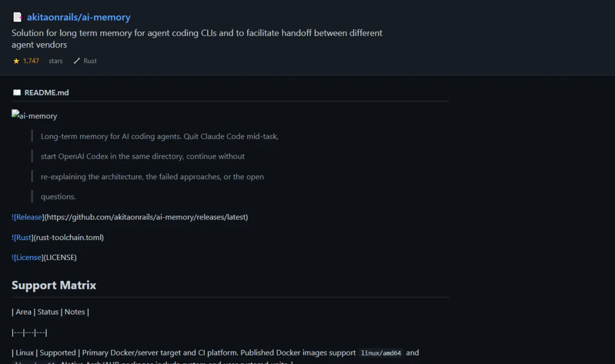Open the Rust badge link

click(22, 237)
